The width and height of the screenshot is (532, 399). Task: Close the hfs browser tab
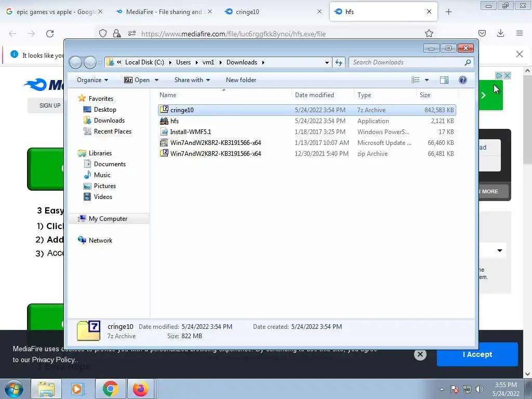click(429, 11)
